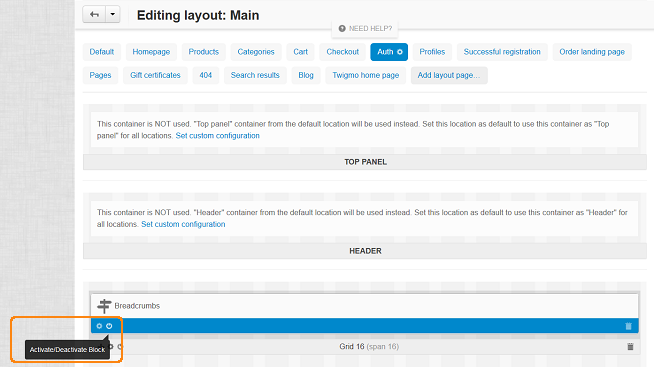Toggle the Grid 16 power icon
The image size is (654, 367).
click(121, 347)
